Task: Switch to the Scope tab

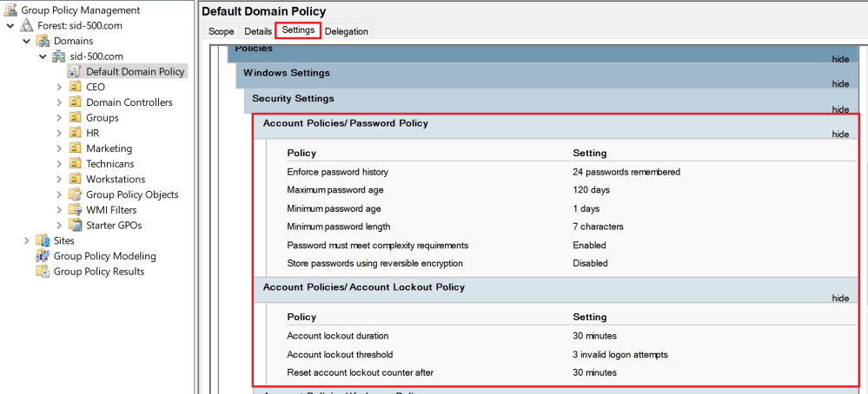Action: click(221, 31)
